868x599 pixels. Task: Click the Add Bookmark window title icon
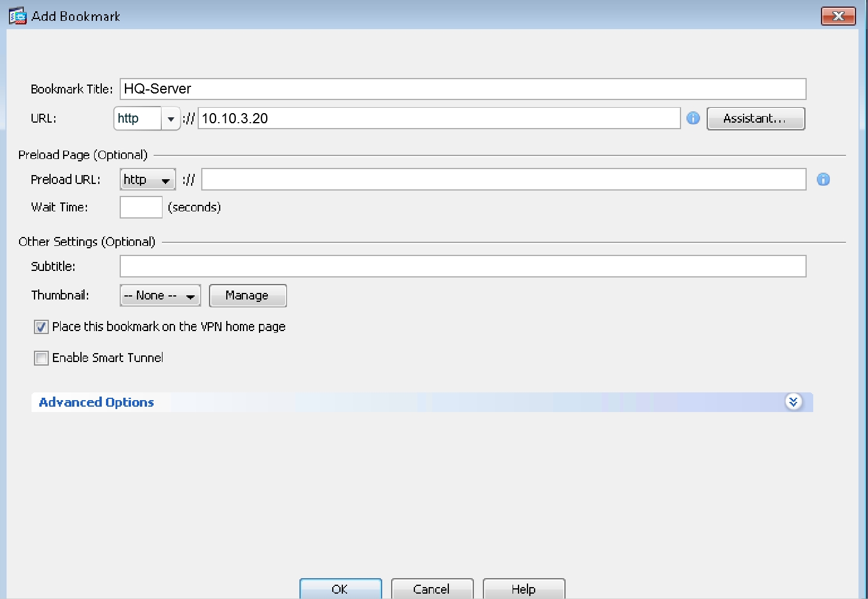tap(17, 16)
